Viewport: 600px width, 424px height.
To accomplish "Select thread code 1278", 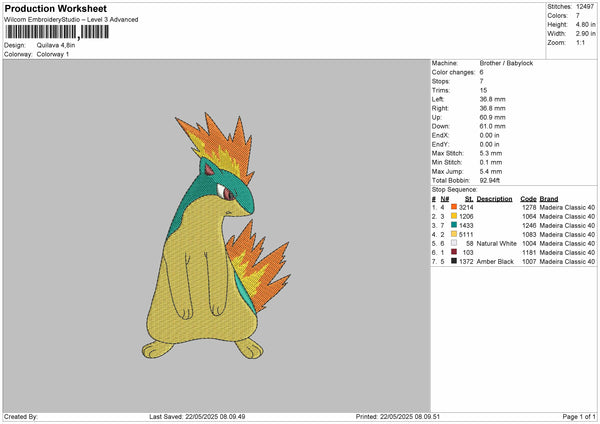I will coord(529,207).
